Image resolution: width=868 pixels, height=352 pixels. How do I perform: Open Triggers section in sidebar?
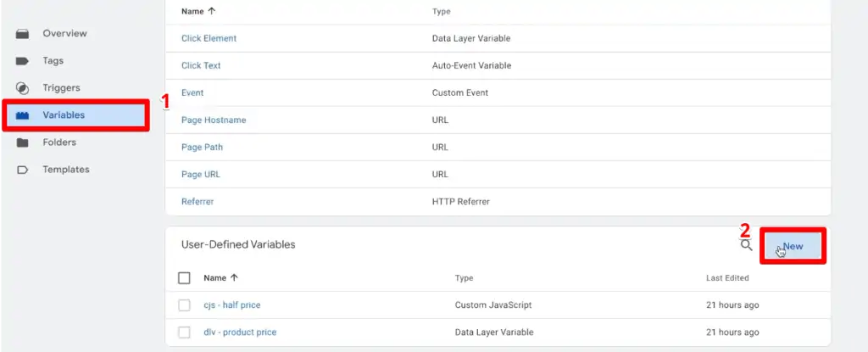click(x=61, y=87)
